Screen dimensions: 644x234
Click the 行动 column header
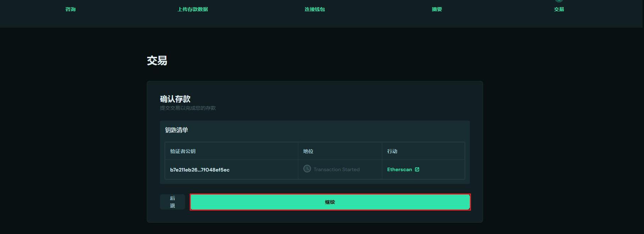point(392,151)
